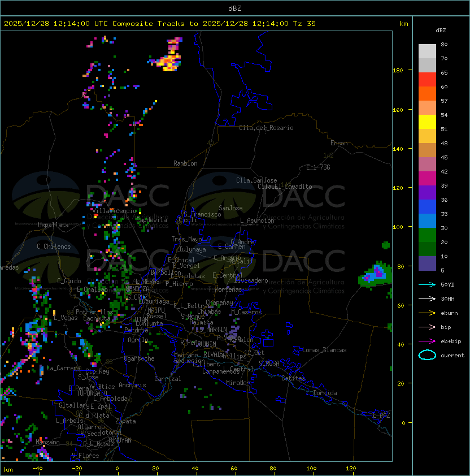
Task: Click the green-blue echo cell near the right edge
Action: (x=375, y=274)
